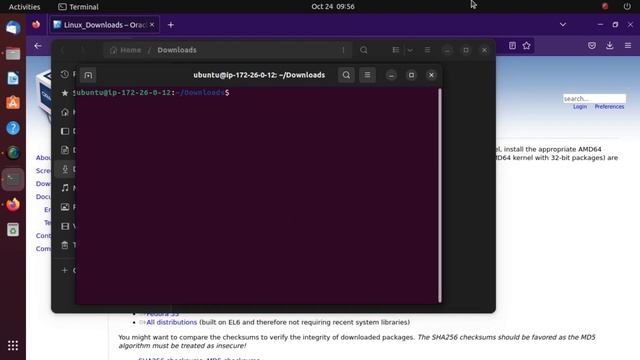This screenshot has width=640, height=360.
Task: Open Recent in Files sidebar
Action: point(65,74)
